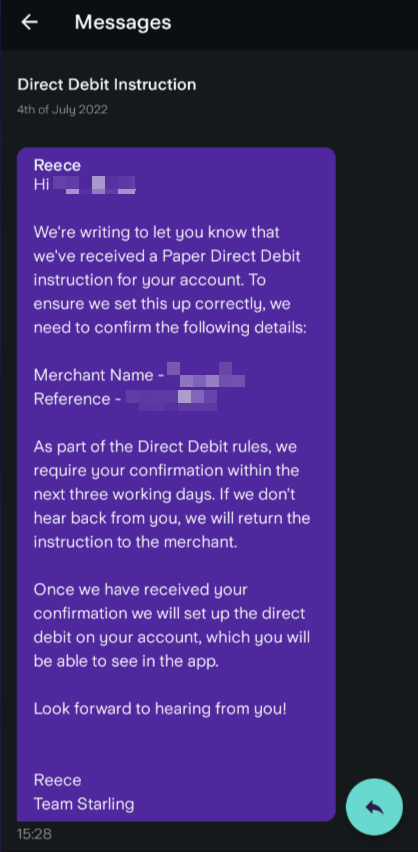This screenshot has height=852, width=418.
Task: Tap the teal reply arrow button
Action: pos(375,807)
